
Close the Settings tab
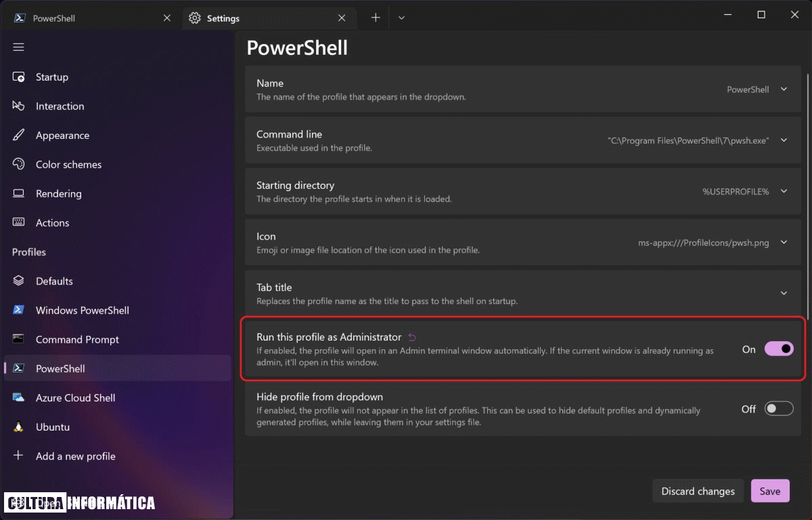point(342,18)
